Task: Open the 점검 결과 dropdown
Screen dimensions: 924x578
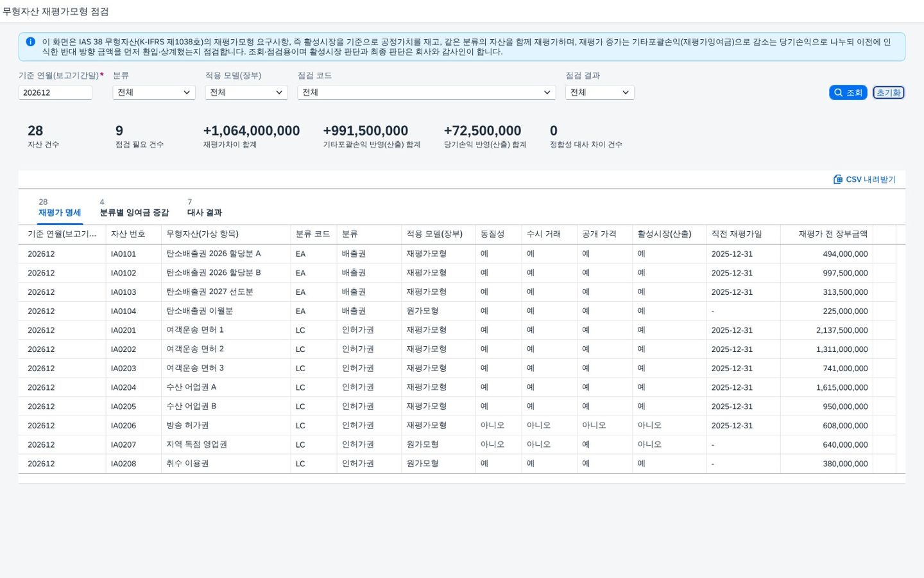Action: point(599,92)
